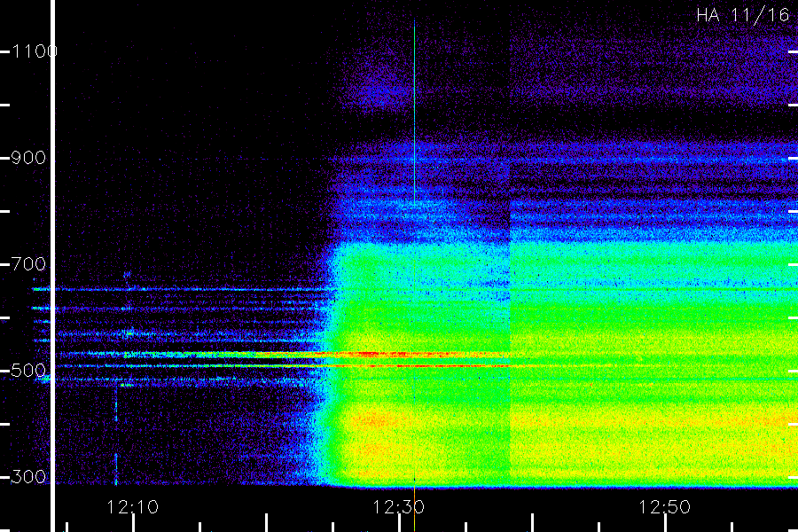The width and height of the screenshot is (798, 532).
Task: Click the white vertical axis line at left
Action: [52, 266]
